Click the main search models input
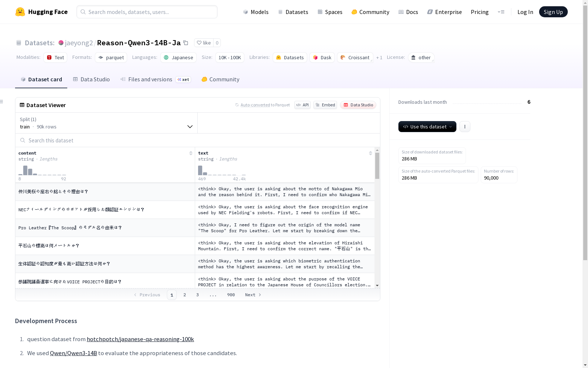Screen dimensions: 588x368 coord(147,12)
